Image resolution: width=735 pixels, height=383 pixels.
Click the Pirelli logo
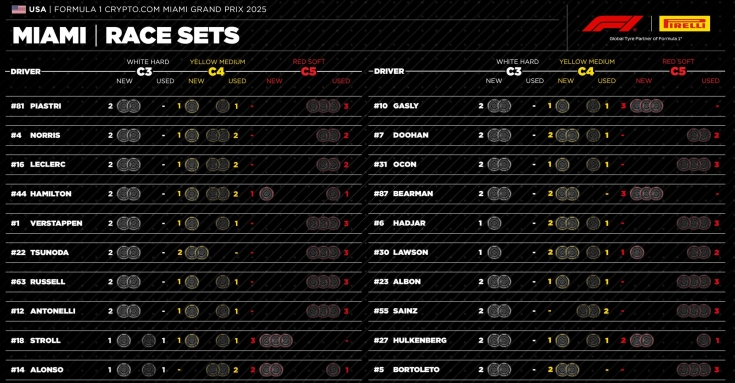(684, 23)
